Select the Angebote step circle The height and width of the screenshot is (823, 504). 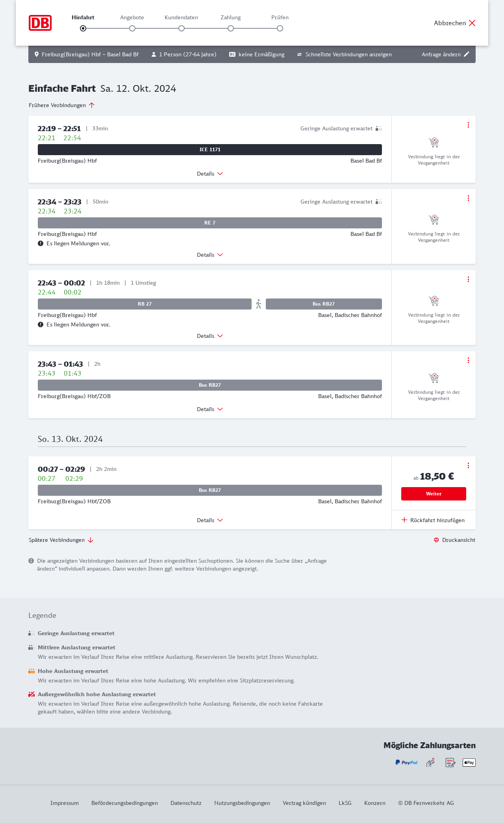pos(132,28)
